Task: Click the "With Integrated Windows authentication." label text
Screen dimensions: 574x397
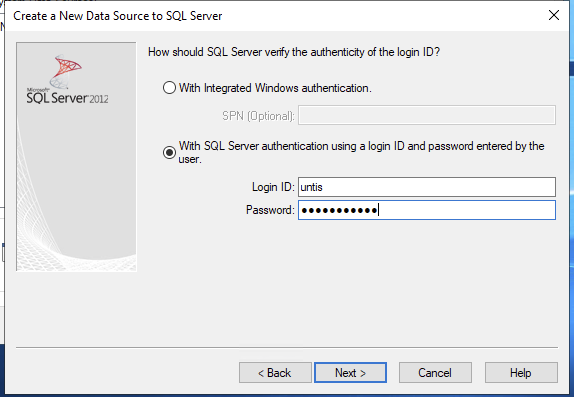Action: click(275, 88)
